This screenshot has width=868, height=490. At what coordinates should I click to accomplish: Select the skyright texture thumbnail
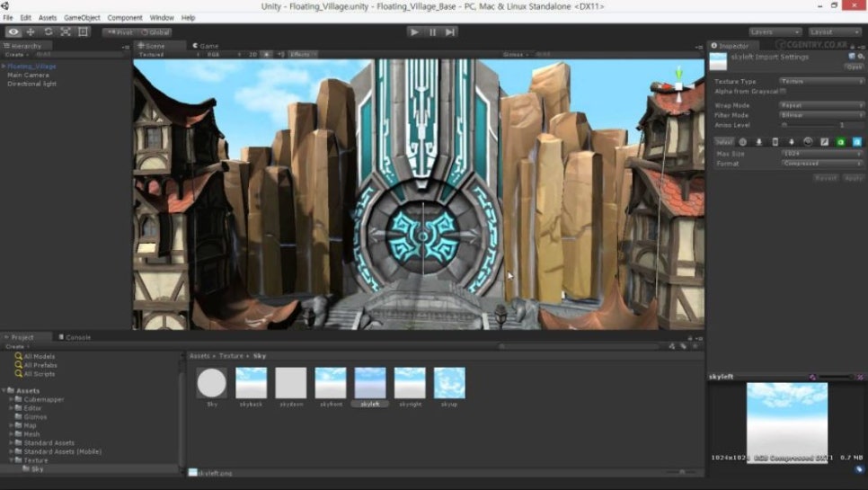(410, 382)
